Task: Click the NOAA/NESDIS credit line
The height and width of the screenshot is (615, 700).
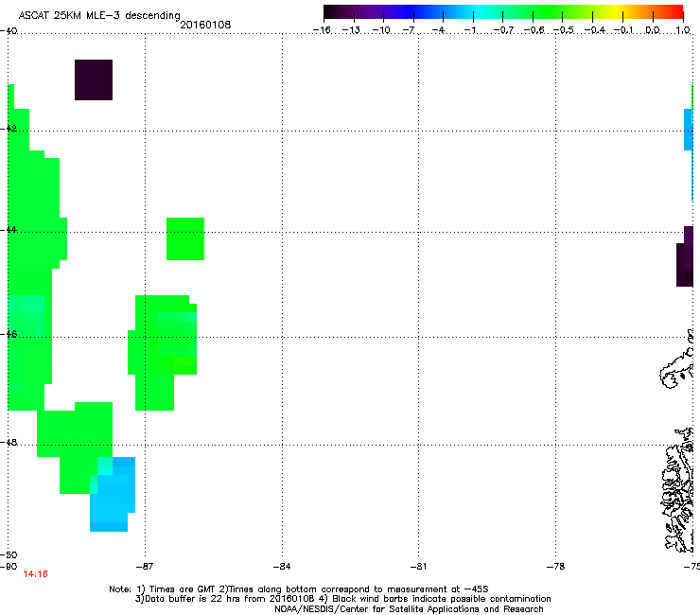Action: 409,609
